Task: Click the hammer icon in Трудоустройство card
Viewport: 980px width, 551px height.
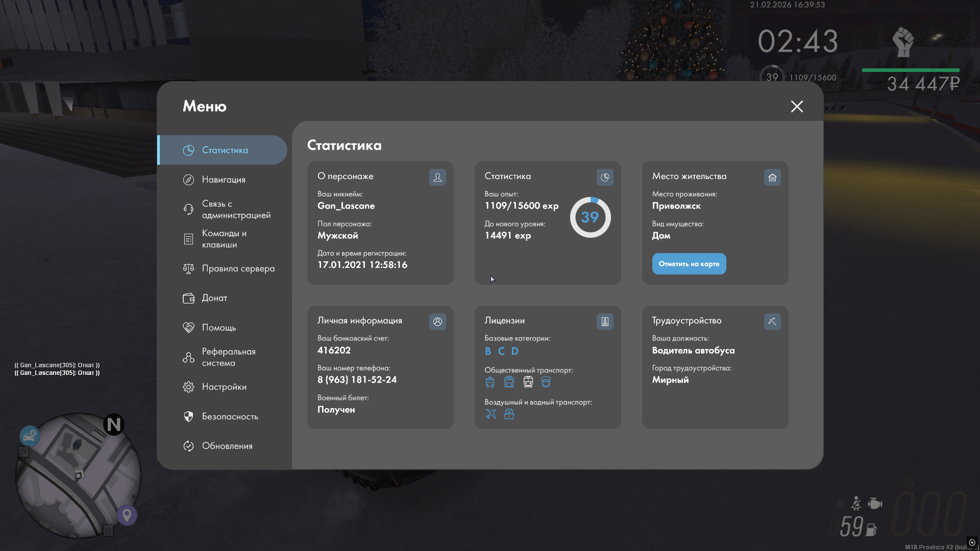Action: click(x=772, y=321)
